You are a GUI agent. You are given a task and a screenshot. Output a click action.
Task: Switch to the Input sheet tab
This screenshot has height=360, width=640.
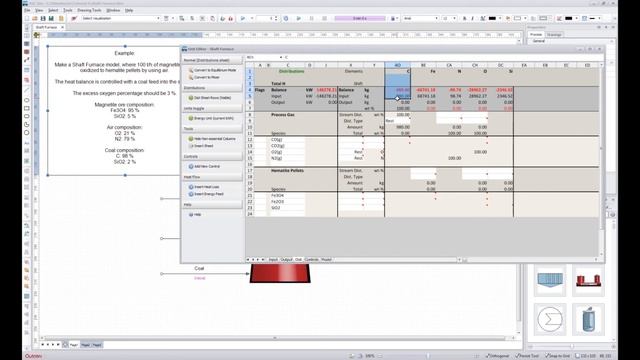273,260
